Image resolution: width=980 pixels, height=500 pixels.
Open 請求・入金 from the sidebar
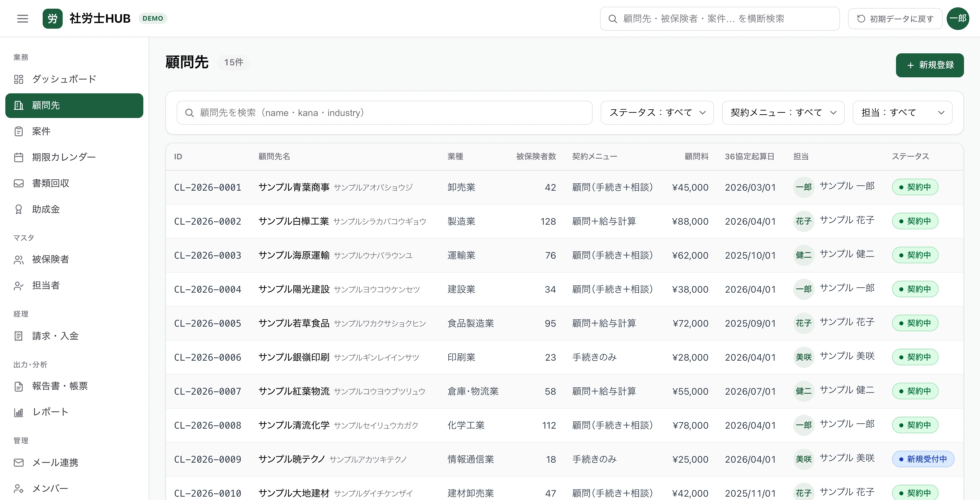click(74, 336)
